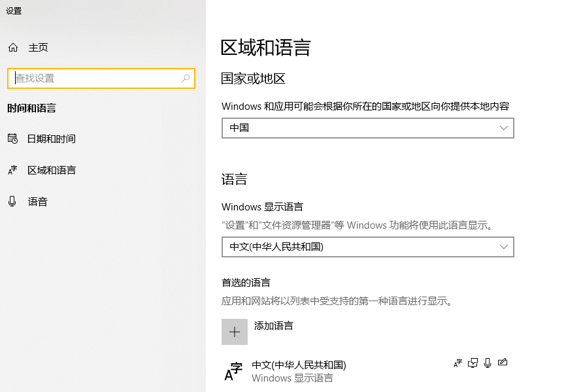Click the microphone icon beside 语音
Image resolution: width=566 pixels, height=392 pixels.
pyautogui.click(x=14, y=201)
